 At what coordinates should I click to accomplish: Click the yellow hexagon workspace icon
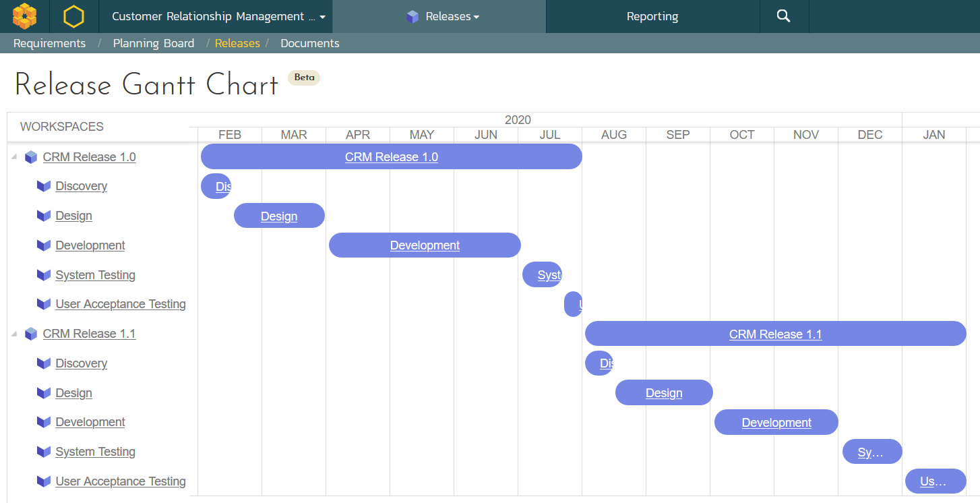coord(73,16)
